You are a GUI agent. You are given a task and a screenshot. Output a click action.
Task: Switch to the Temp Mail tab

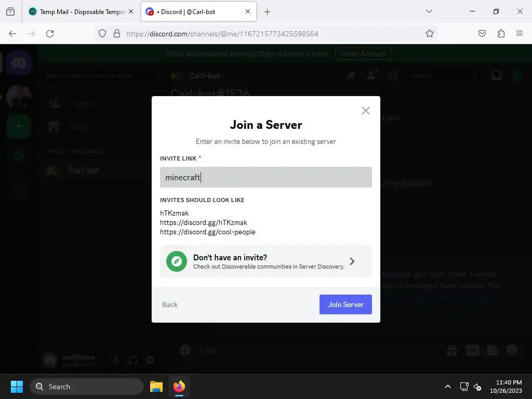point(82,11)
